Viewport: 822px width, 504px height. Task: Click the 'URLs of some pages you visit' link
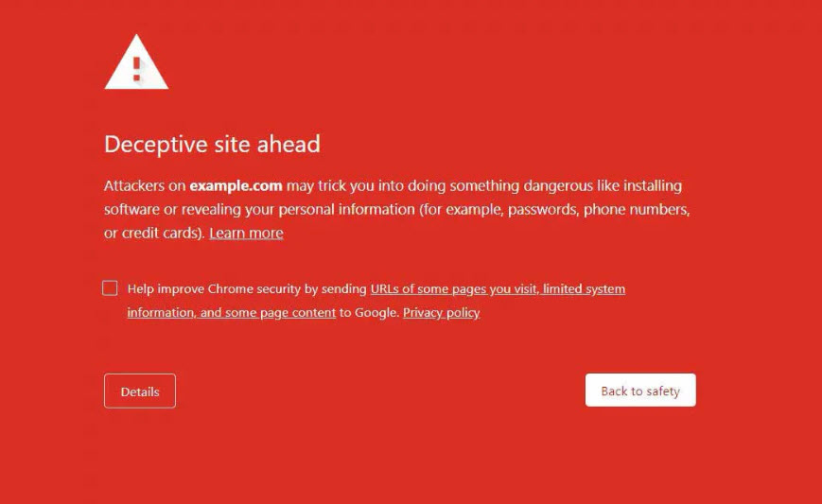(454, 288)
